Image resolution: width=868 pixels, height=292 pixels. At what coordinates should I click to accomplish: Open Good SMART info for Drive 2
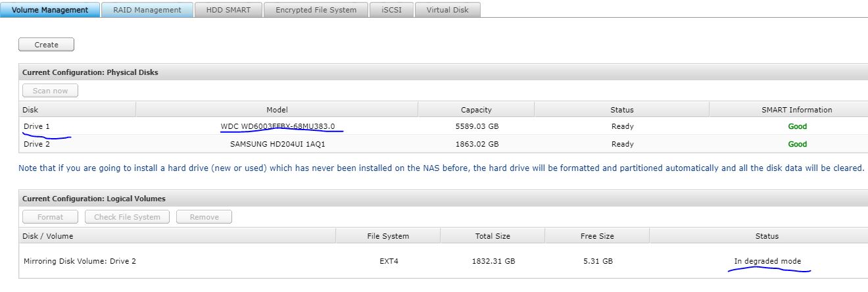797,144
